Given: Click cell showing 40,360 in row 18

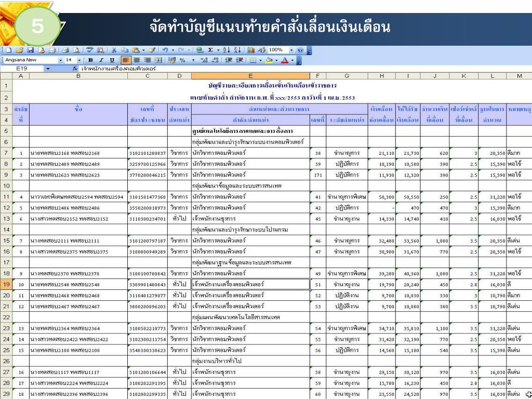Looking at the screenshot, I should (408, 273).
